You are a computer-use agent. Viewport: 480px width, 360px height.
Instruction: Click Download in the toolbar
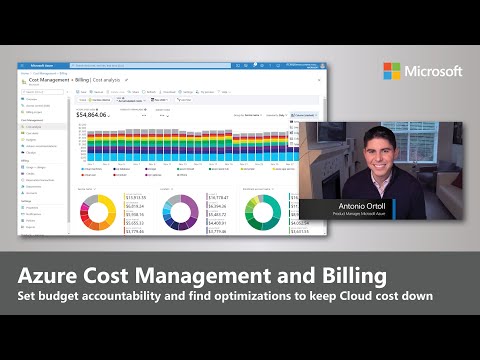167,92
